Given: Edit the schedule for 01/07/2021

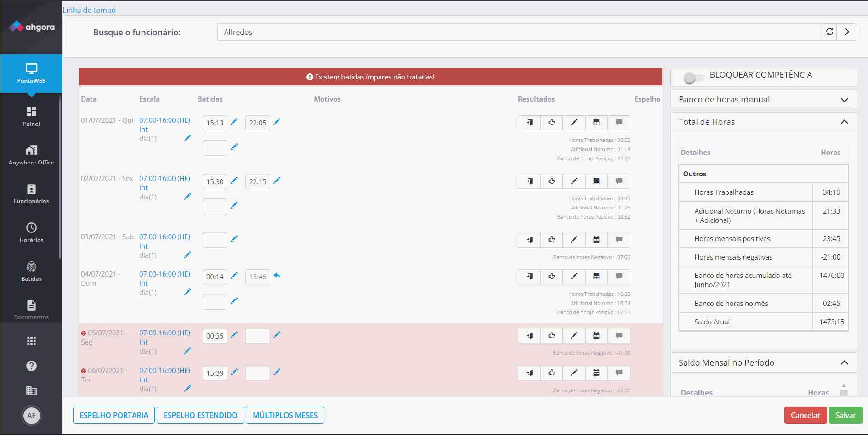Looking at the screenshot, I should (187, 138).
